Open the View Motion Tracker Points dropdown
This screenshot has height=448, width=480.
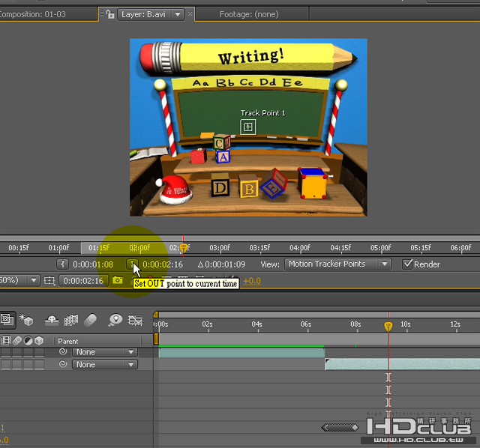tap(337, 264)
